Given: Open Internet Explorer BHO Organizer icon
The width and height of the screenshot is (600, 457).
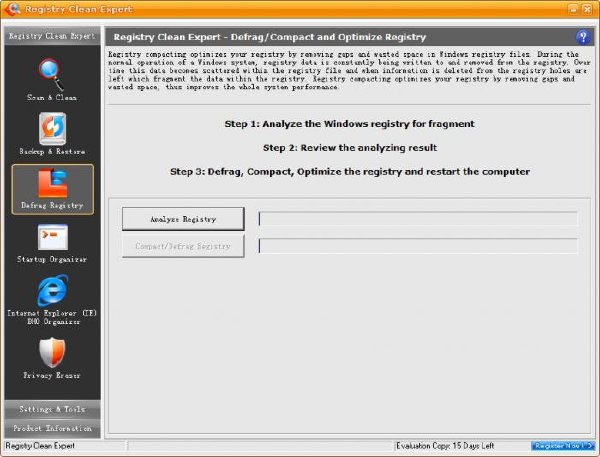Looking at the screenshot, I should point(52,291).
